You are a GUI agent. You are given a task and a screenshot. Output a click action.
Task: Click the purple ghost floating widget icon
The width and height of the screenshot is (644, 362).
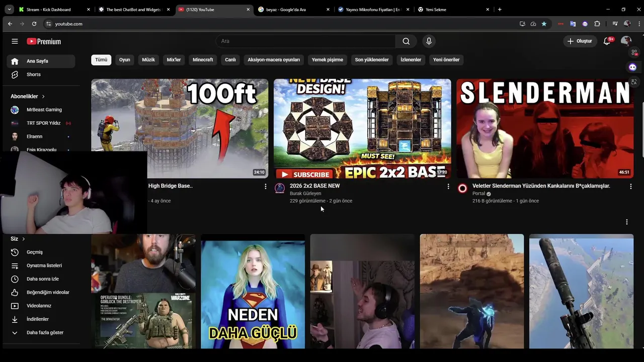pos(633,67)
